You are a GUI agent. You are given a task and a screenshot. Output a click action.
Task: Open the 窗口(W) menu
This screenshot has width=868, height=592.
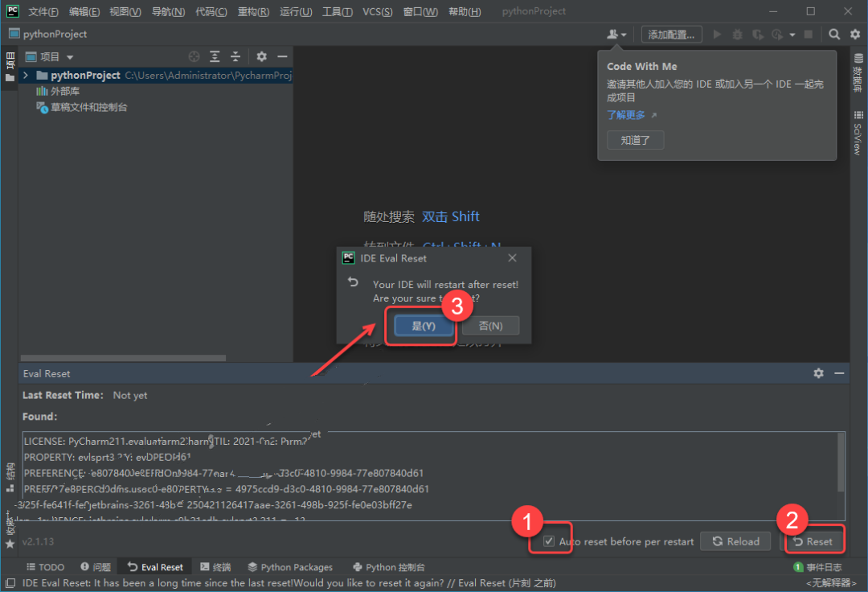pos(420,11)
